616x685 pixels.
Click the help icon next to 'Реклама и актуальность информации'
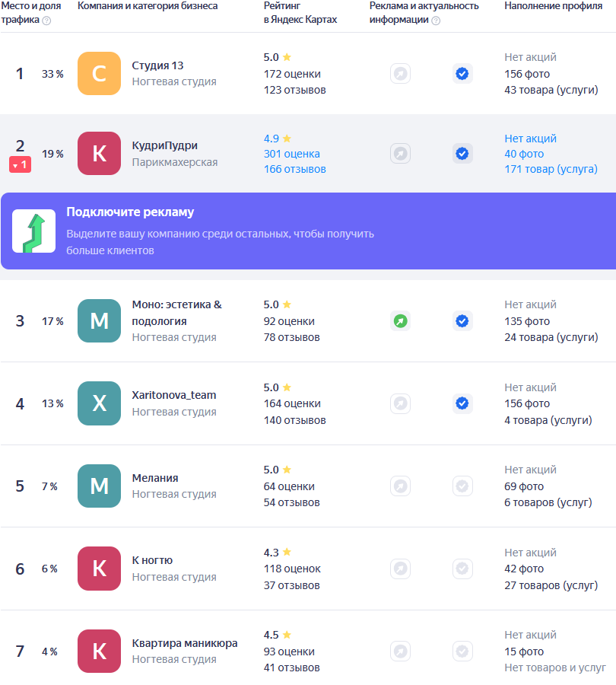(436, 21)
